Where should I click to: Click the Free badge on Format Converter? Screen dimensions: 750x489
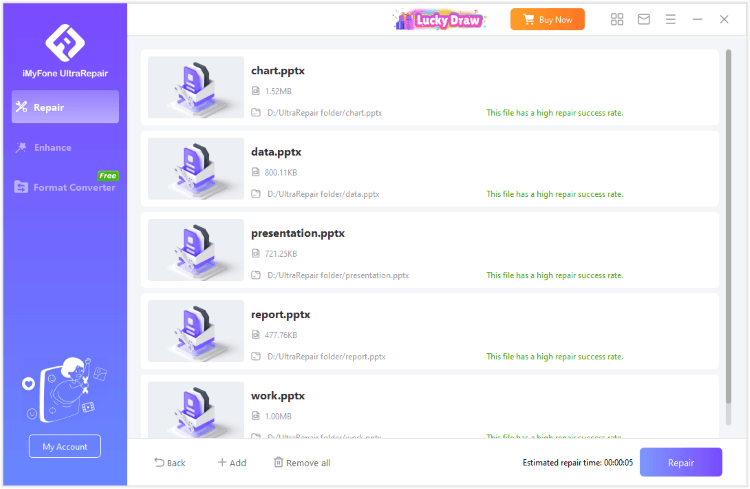[108, 176]
